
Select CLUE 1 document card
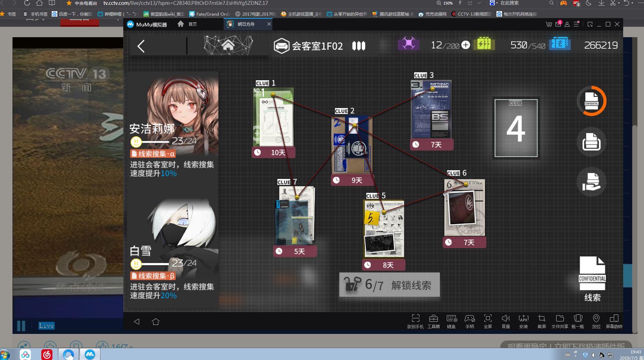273,117
